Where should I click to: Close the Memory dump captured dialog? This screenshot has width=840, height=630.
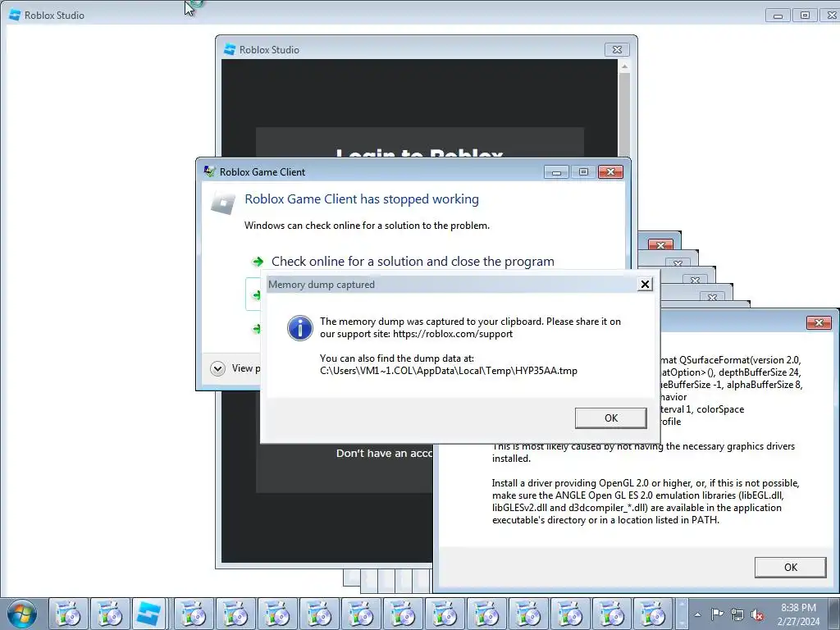(x=645, y=285)
